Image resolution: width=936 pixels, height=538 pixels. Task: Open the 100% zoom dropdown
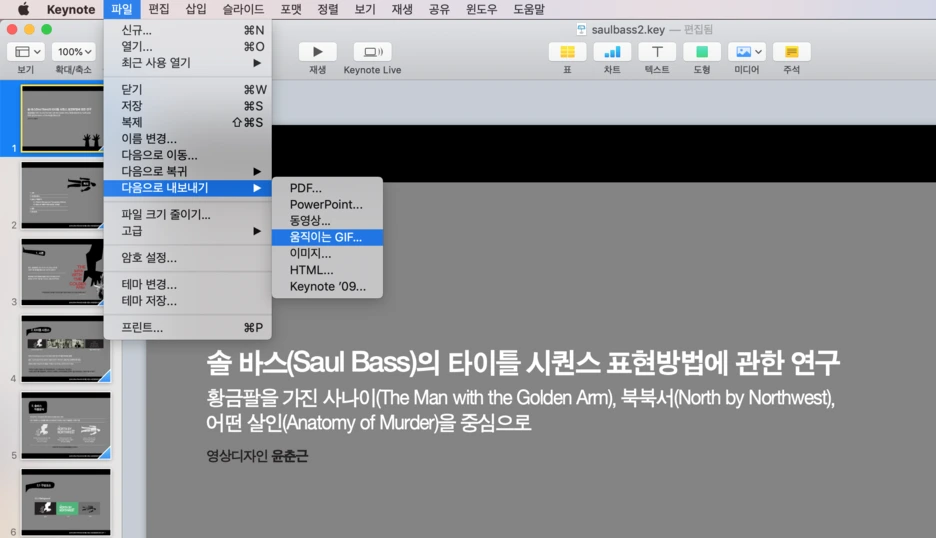tap(73, 52)
